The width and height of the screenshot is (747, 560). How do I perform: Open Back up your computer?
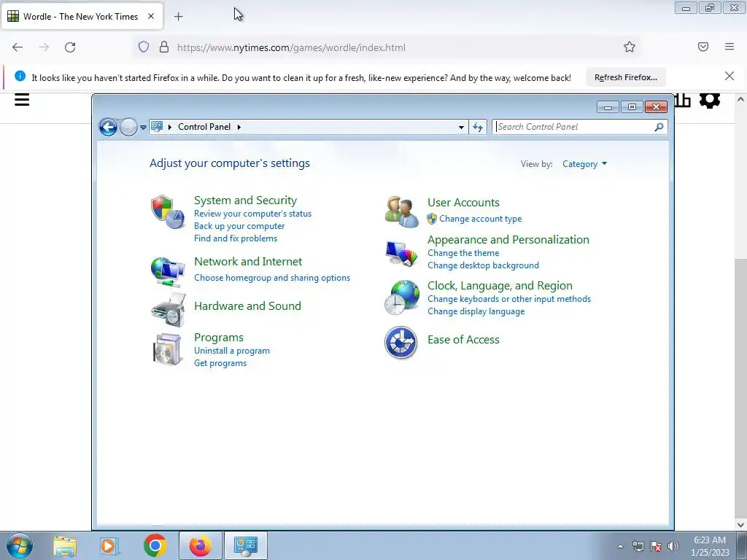point(239,226)
